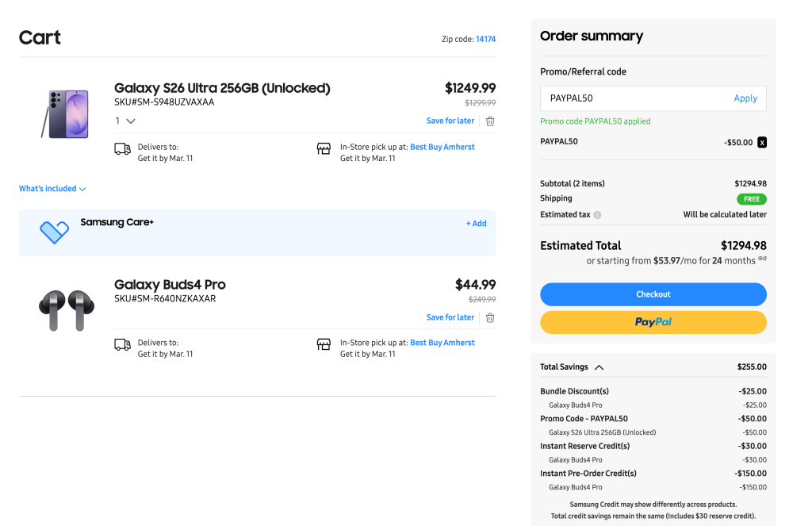Click the Samsung Care+ heart icon
The height and width of the screenshot is (526, 812).
(x=54, y=232)
